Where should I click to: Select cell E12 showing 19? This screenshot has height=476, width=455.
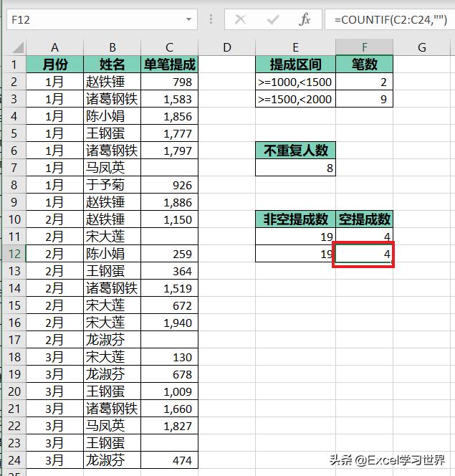click(295, 254)
